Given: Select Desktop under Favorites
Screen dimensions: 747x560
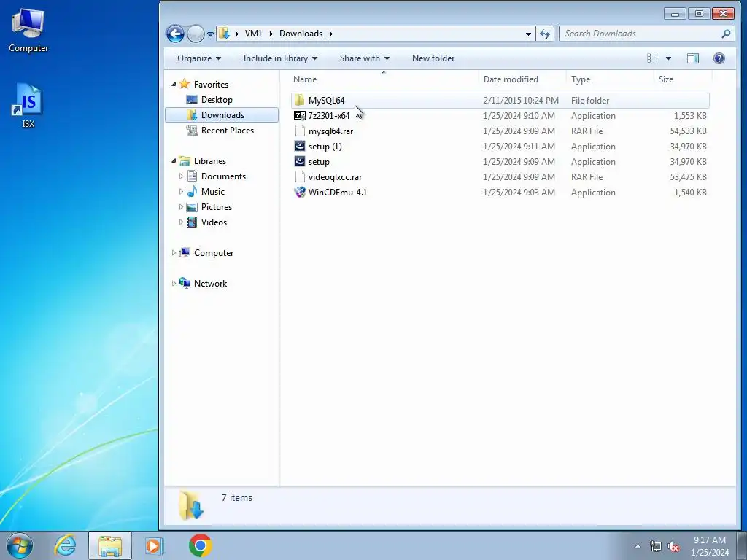Looking at the screenshot, I should coord(217,99).
